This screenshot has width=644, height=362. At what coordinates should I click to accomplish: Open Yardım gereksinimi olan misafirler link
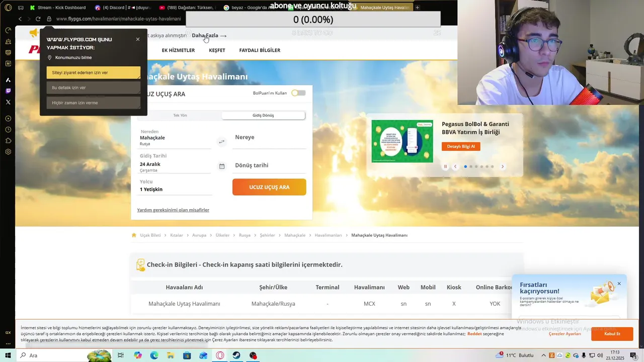coord(173,210)
